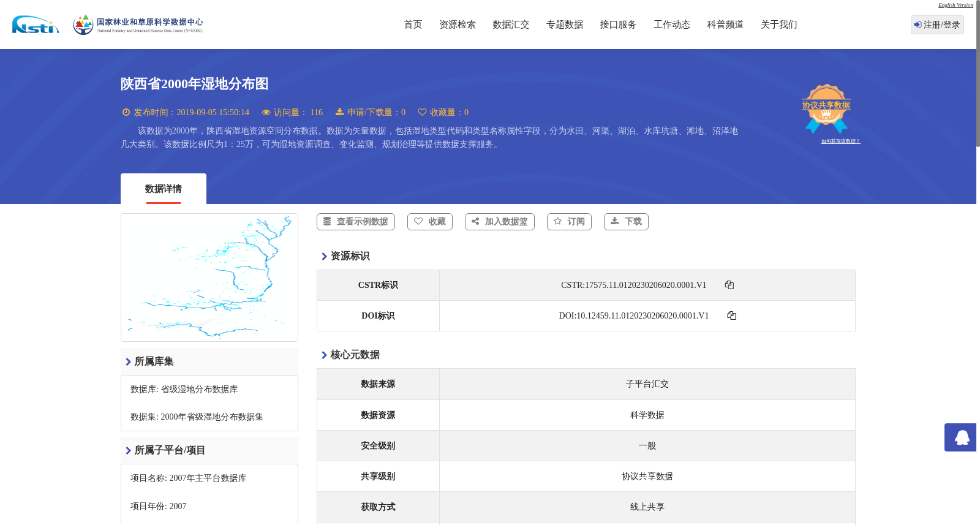Select the 数据详情 tab
Viewport: 980px width, 525px height.
(x=164, y=189)
